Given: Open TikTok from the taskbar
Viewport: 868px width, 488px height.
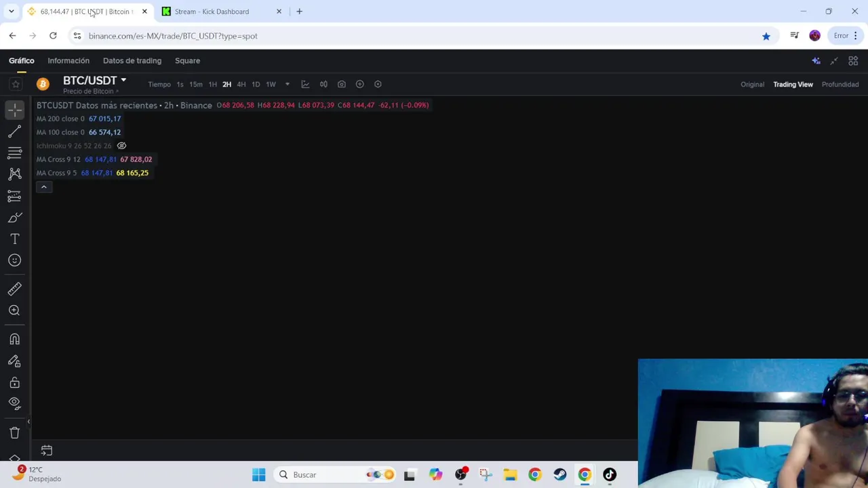Looking at the screenshot, I should click(x=610, y=474).
